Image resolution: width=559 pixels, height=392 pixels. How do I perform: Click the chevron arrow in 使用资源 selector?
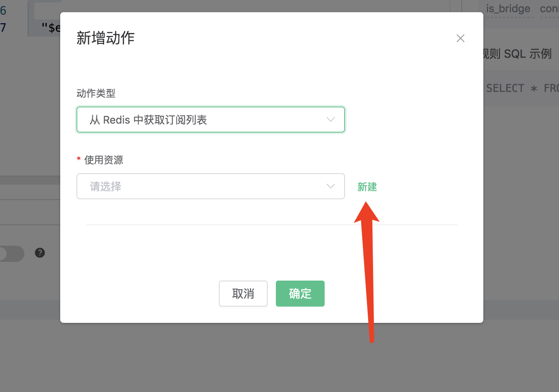click(331, 186)
